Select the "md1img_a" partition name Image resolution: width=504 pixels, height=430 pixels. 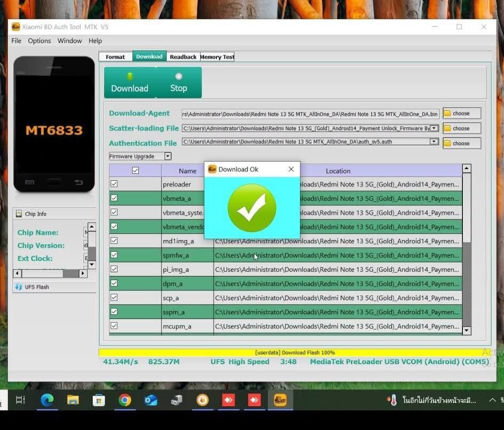tap(178, 241)
